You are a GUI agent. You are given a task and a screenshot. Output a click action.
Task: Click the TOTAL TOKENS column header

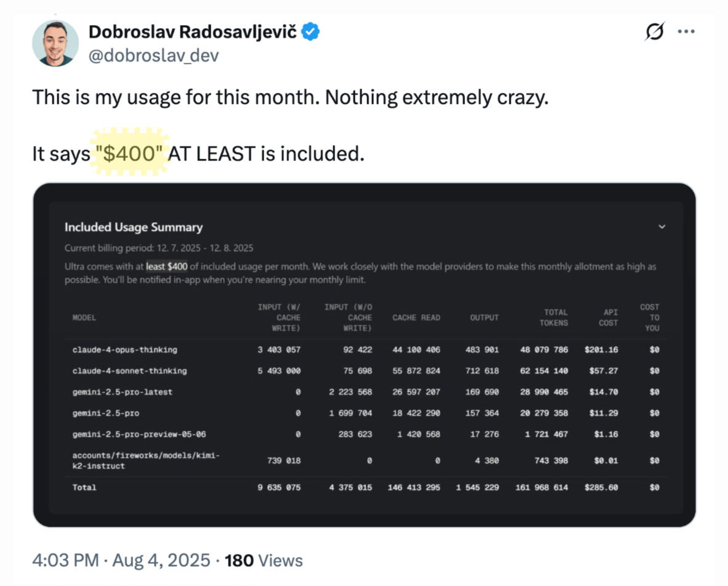point(554,318)
